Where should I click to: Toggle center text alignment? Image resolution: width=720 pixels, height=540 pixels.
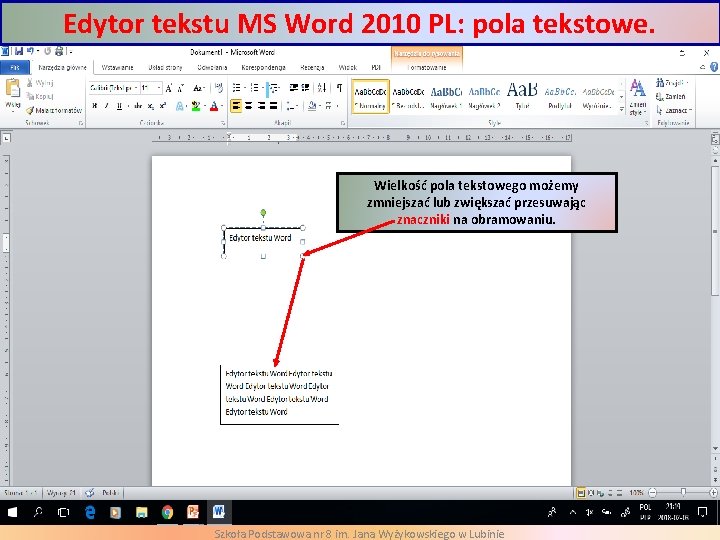click(x=248, y=106)
